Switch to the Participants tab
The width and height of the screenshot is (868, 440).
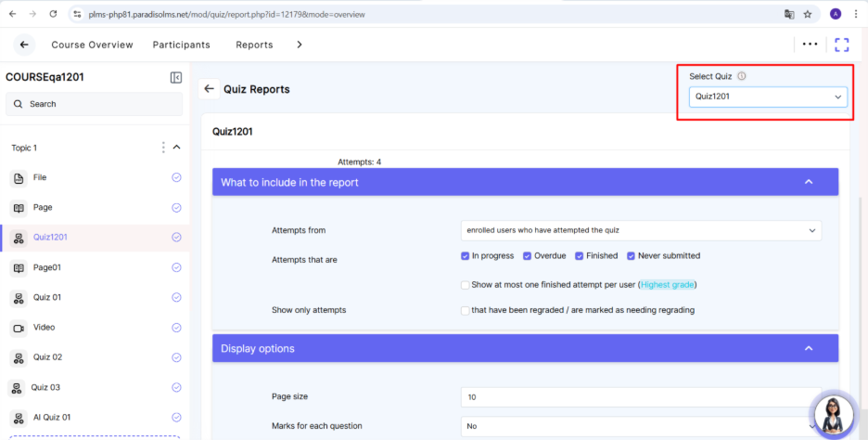181,45
